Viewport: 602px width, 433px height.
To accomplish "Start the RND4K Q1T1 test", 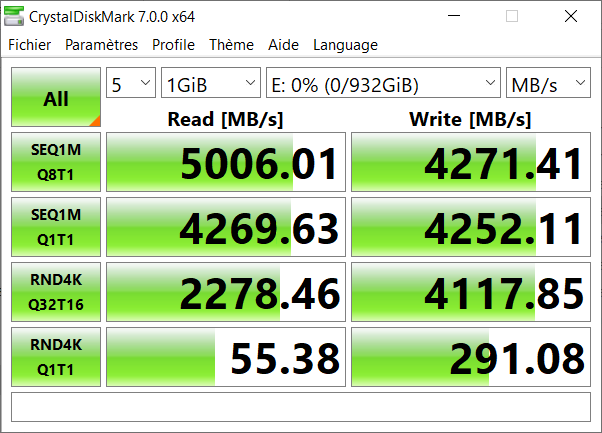I will (56, 357).
